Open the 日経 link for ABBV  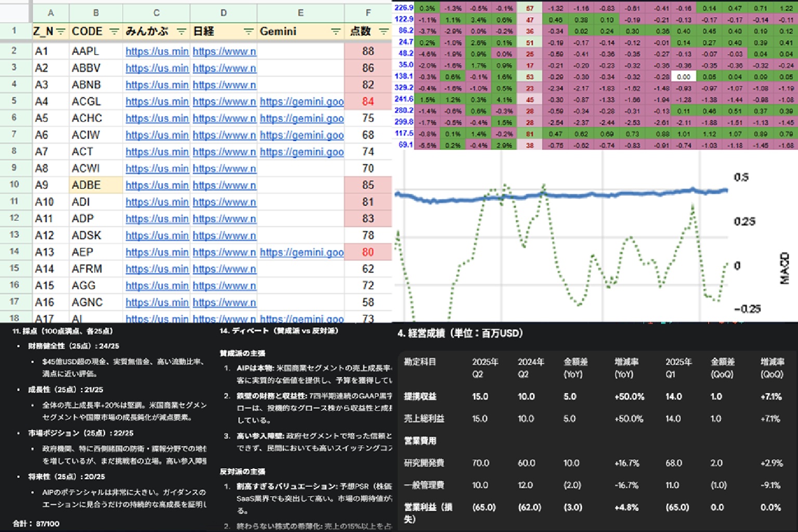coord(224,68)
